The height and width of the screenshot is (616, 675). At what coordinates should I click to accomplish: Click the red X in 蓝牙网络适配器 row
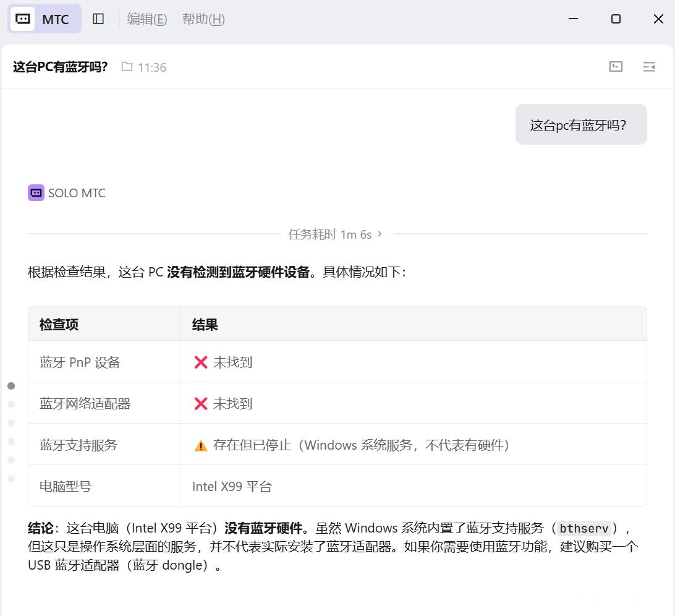(x=201, y=404)
